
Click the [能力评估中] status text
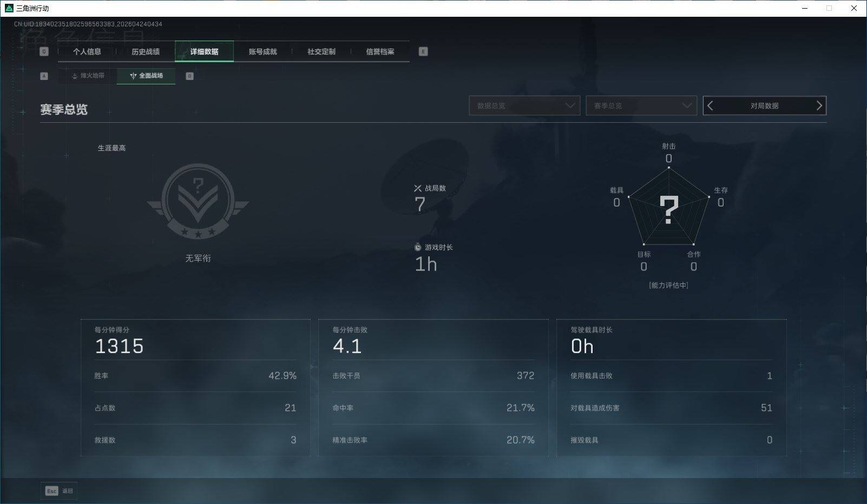pyautogui.click(x=669, y=285)
